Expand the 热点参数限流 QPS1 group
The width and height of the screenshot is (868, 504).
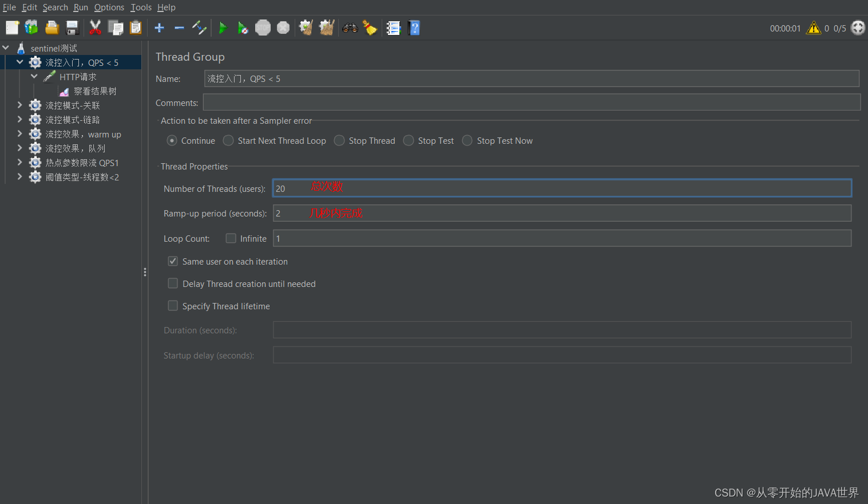pyautogui.click(x=20, y=162)
